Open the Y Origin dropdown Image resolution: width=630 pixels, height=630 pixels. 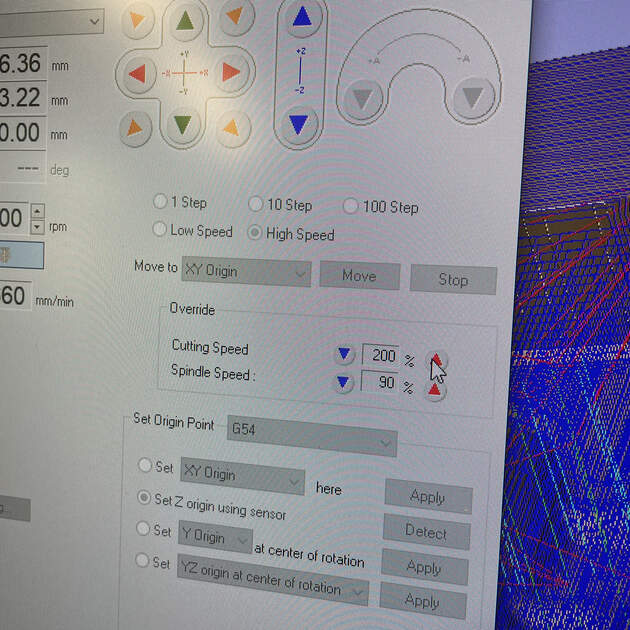(x=215, y=537)
